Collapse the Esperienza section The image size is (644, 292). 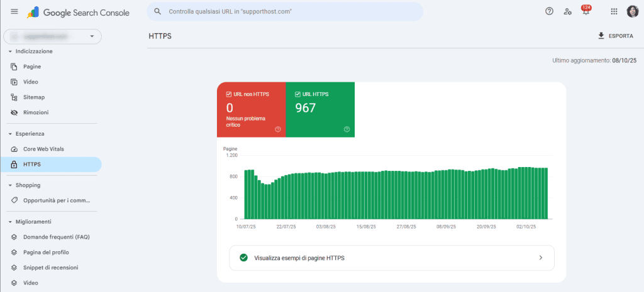10,134
